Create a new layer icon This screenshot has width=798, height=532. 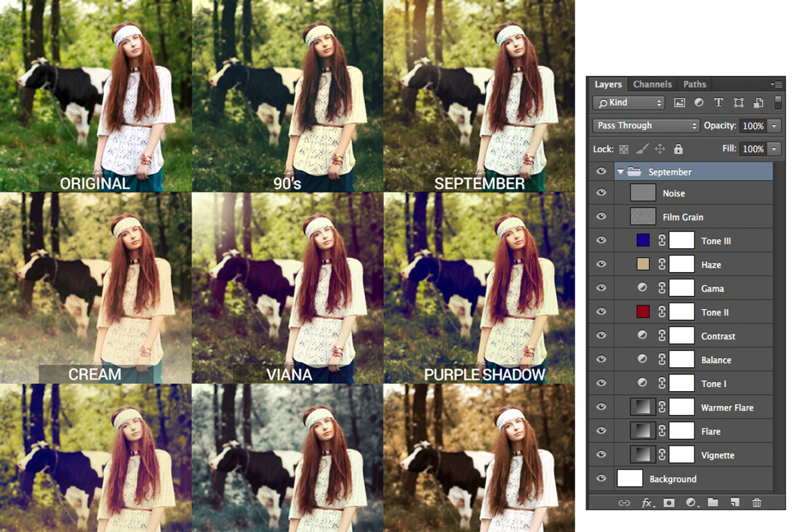tap(735, 503)
